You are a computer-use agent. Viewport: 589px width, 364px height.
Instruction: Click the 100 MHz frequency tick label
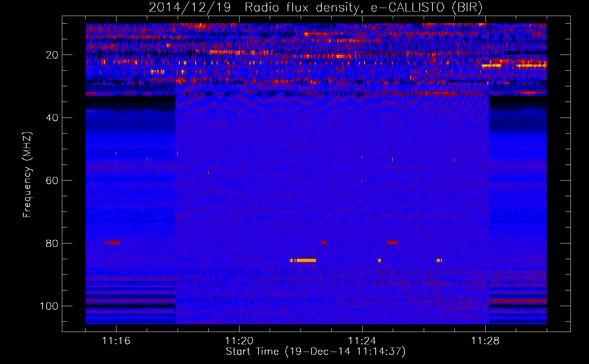click(x=49, y=306)
